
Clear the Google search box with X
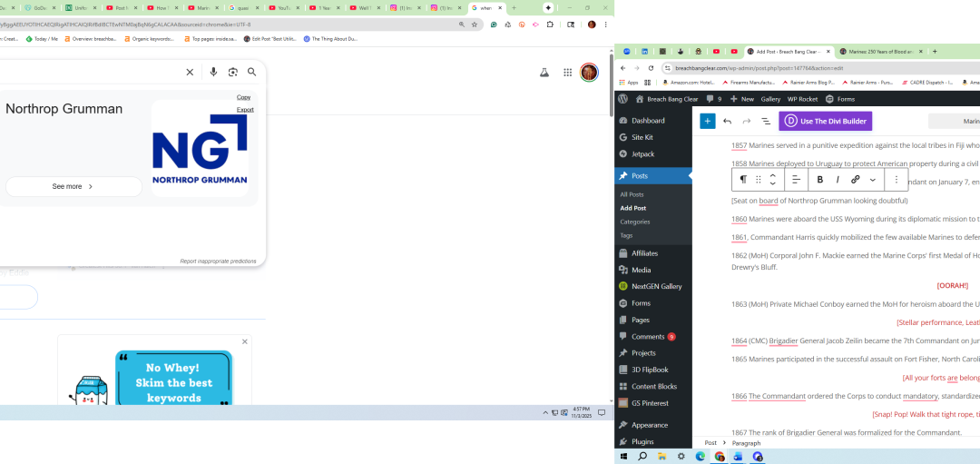pyautogui.click(x=190, y=72)
